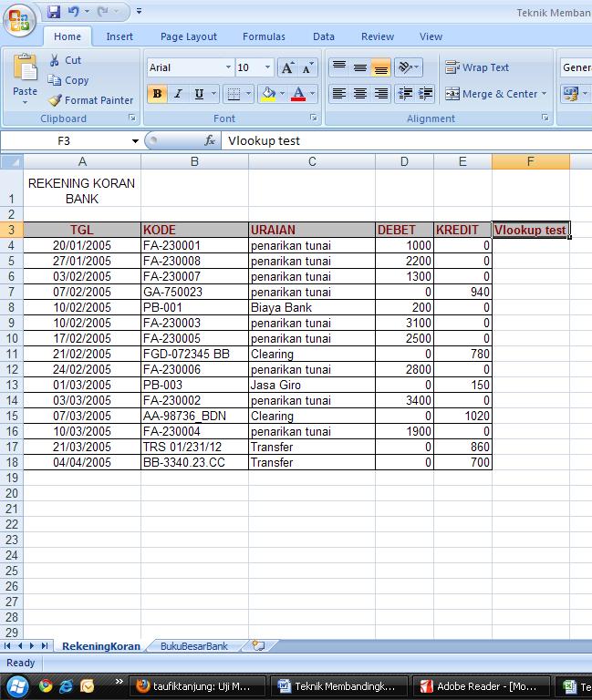
Task: Open Internet Explorer from quick launch
Action: tap(66, 685)
